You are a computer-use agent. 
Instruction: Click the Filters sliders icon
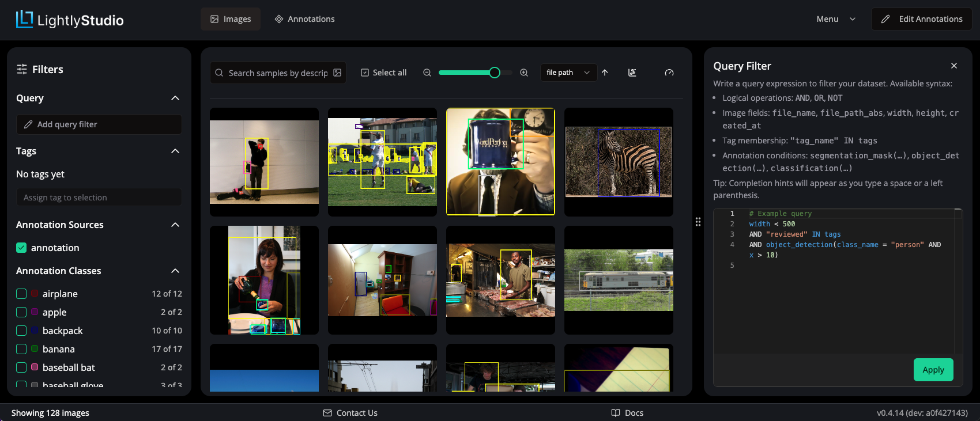point(22,69)
